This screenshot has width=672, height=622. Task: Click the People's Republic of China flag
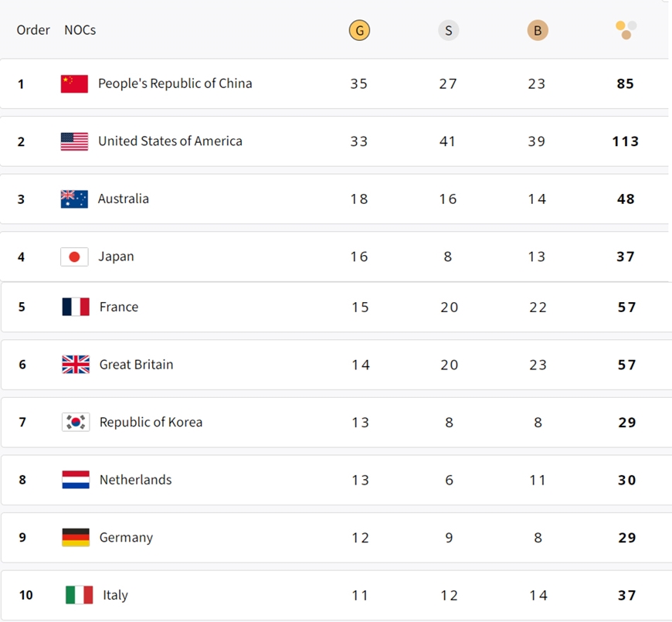click(x=74, y=83)
